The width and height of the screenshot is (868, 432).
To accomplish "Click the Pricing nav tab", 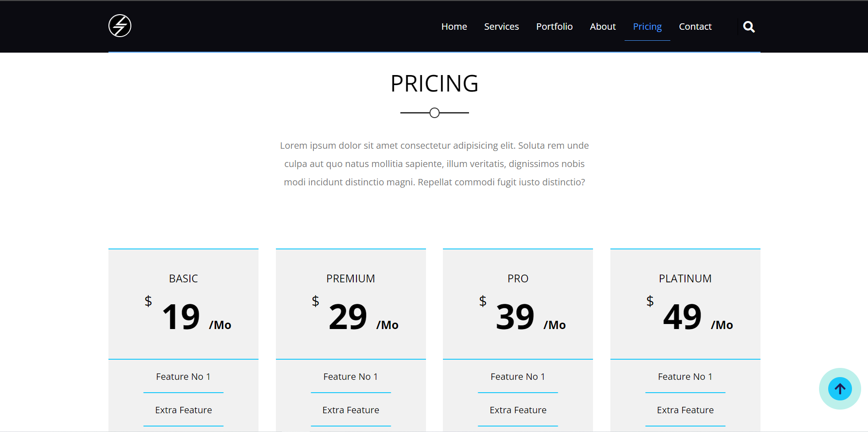I will coord(647,27).
